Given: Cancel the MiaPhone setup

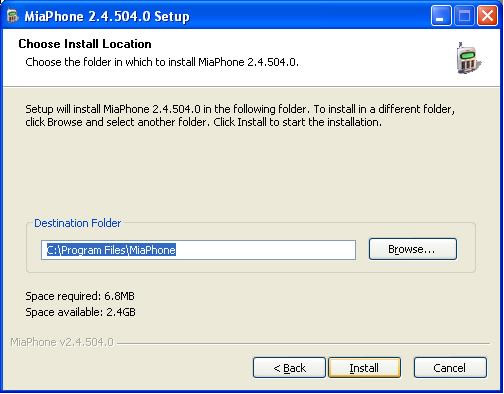Looking at the screenshot, I should 450,368.
